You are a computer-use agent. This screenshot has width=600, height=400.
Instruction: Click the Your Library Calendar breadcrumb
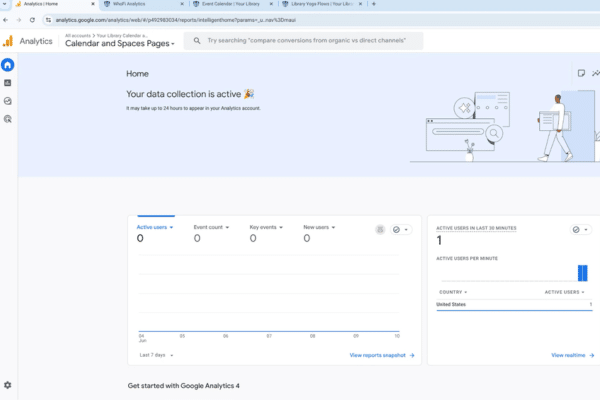click(x=122, y=36)
